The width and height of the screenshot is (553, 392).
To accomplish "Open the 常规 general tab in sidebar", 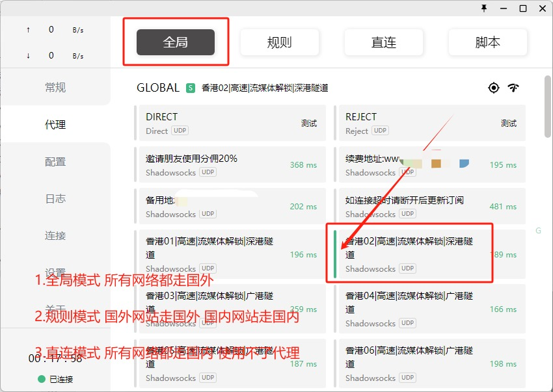I will point(55,87).
